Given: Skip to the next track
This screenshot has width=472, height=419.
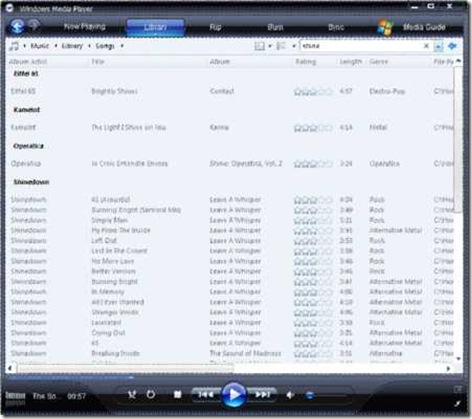Looking at the screenshot, I should pyautogui.click(x=263, y=395).
